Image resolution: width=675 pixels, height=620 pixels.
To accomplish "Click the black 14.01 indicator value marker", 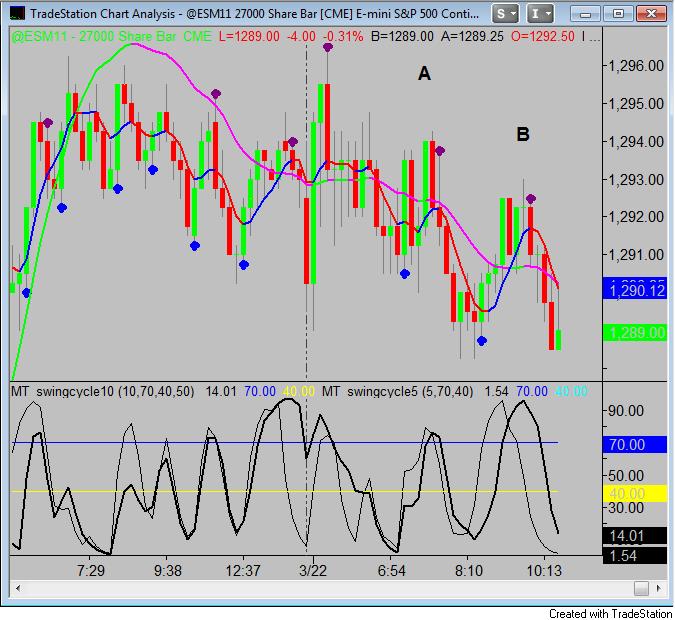I will 635,536.
